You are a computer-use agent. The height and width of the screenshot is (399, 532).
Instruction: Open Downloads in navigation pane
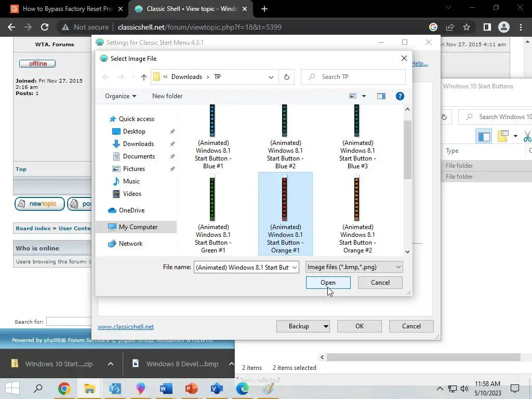coord(138,144)
